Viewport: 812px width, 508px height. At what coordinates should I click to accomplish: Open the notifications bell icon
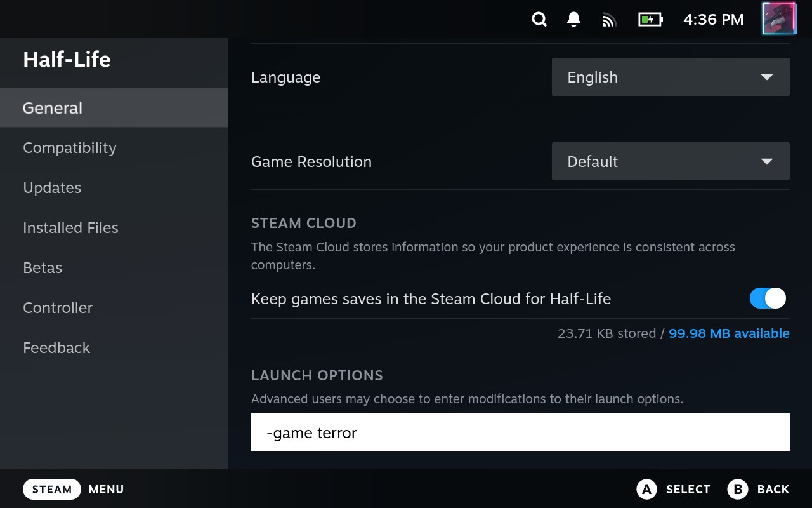pos(573,20)
